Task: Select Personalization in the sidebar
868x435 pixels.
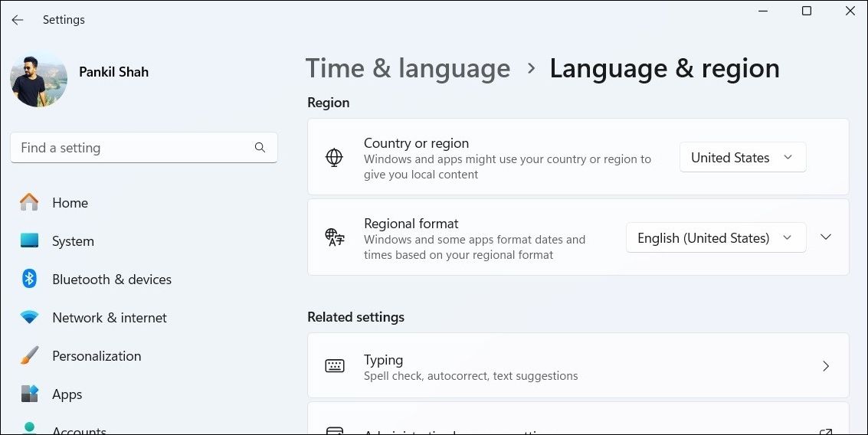Action: pyautogui.click(x=97, y=356)
